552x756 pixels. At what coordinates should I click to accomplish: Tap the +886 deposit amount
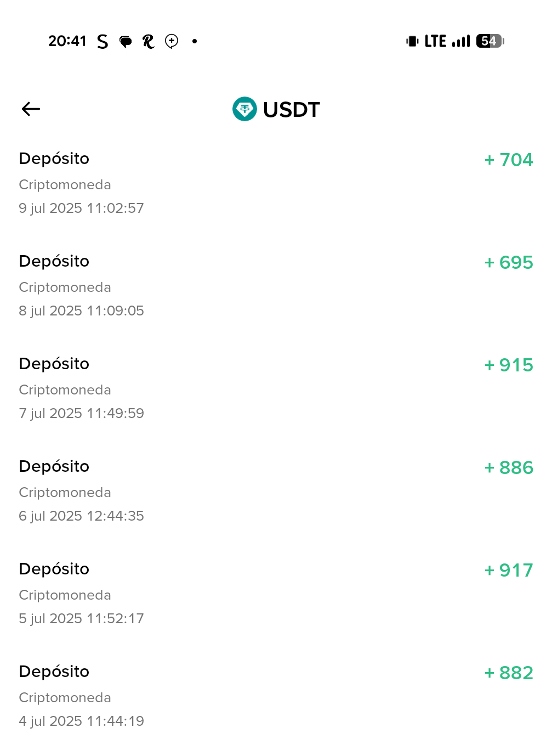tap(509, 468)
